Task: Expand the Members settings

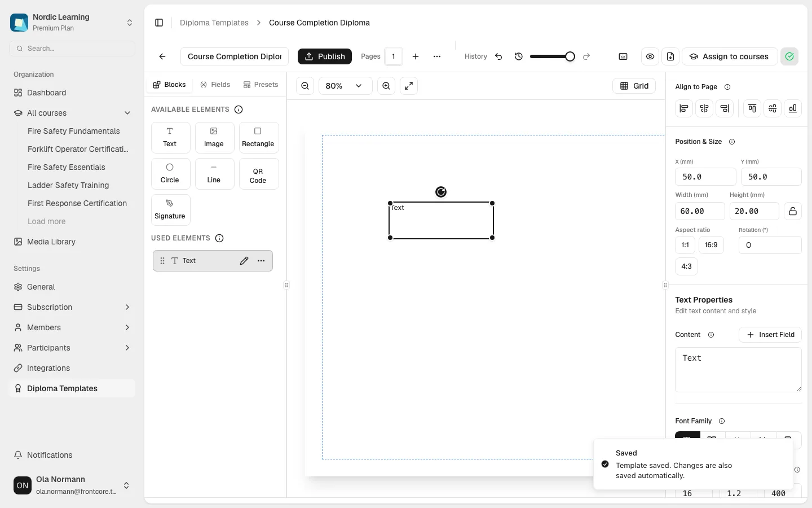Action: [72, 327]
